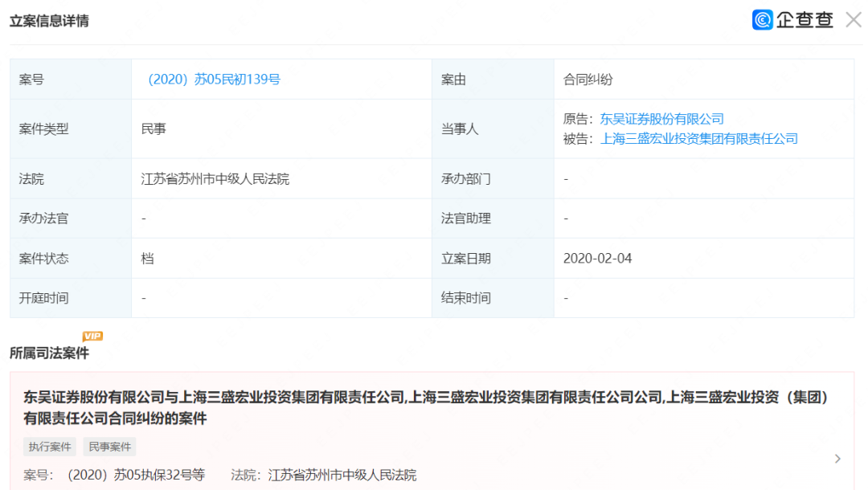
Task: Open plaintiff 东吴证券股份有限公司 link
Action: tap(662, 119)
